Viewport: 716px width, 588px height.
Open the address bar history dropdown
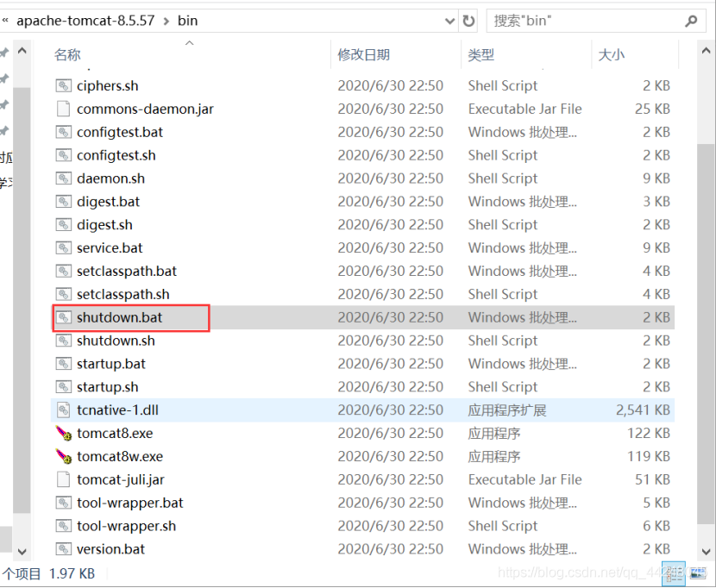click(449, 21)
